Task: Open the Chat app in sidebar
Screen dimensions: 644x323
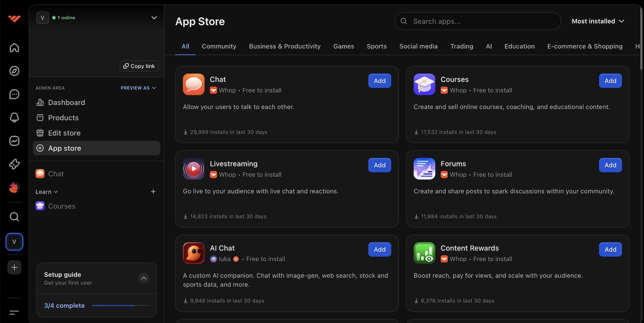Action: pyautogui.click(x=97, y=174)
